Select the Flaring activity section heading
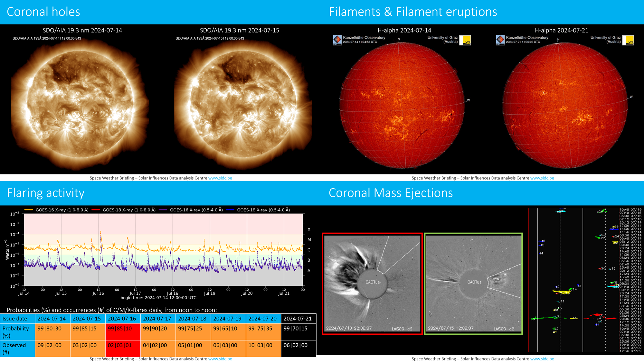Screen dimensions: 644x362 coord(46,193)
